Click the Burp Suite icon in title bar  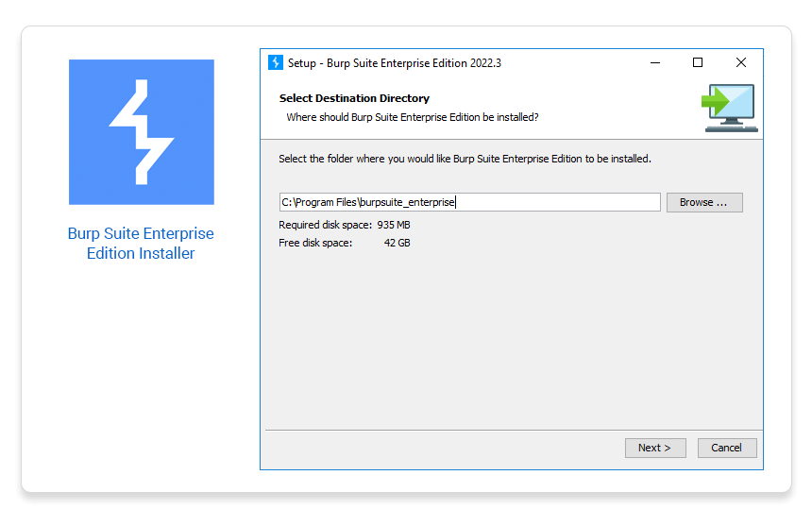click(276, 62)
